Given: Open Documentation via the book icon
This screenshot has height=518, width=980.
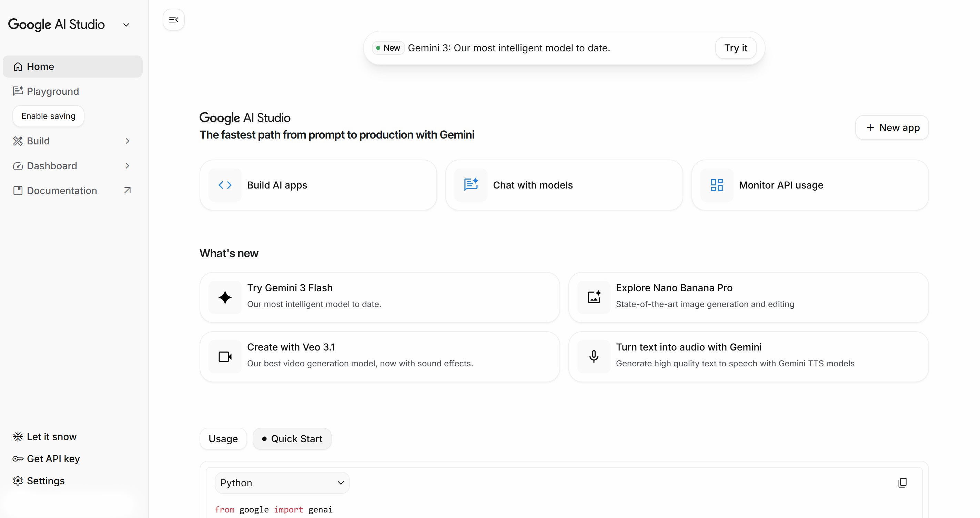Looking at the screenshot, I should (18, 191).
